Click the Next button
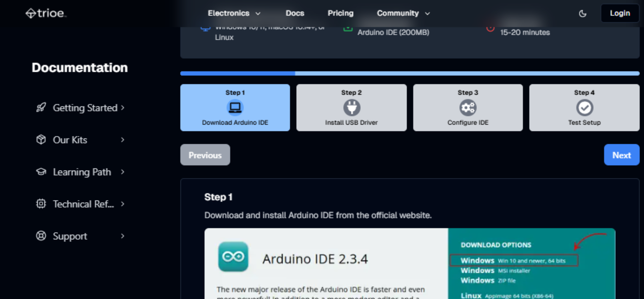Screen dimensions: 644x299 621,155
